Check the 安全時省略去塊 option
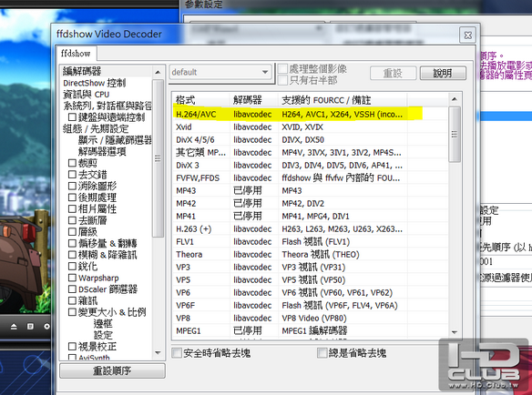 (x=177, y=353)
